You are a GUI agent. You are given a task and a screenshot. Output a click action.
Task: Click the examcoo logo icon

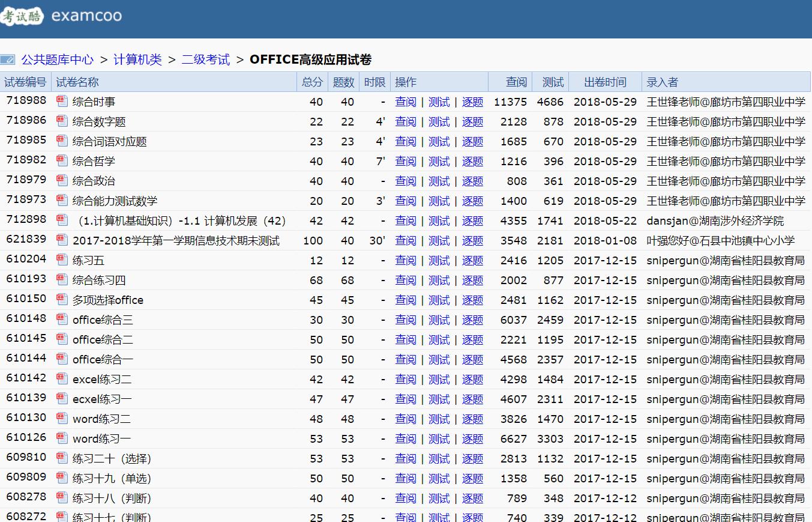click(23, 17)
